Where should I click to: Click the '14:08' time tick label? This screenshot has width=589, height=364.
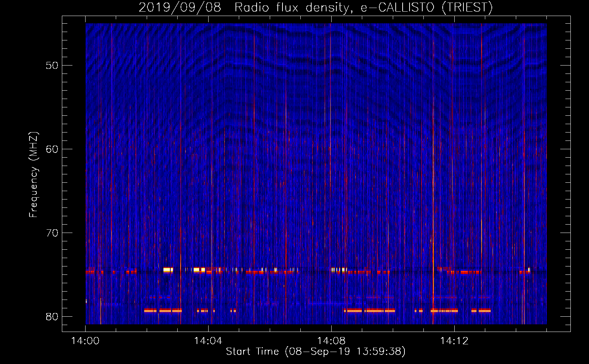(331, 341)
